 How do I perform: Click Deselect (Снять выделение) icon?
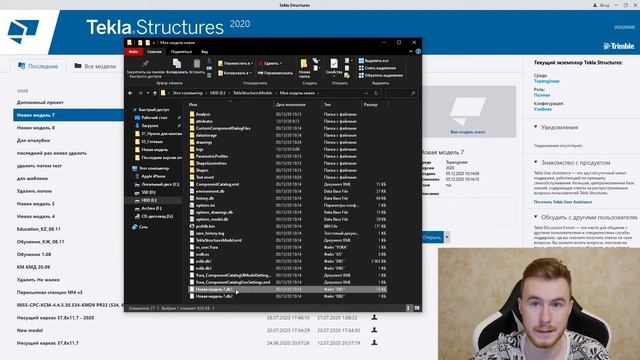coord(361,68)
